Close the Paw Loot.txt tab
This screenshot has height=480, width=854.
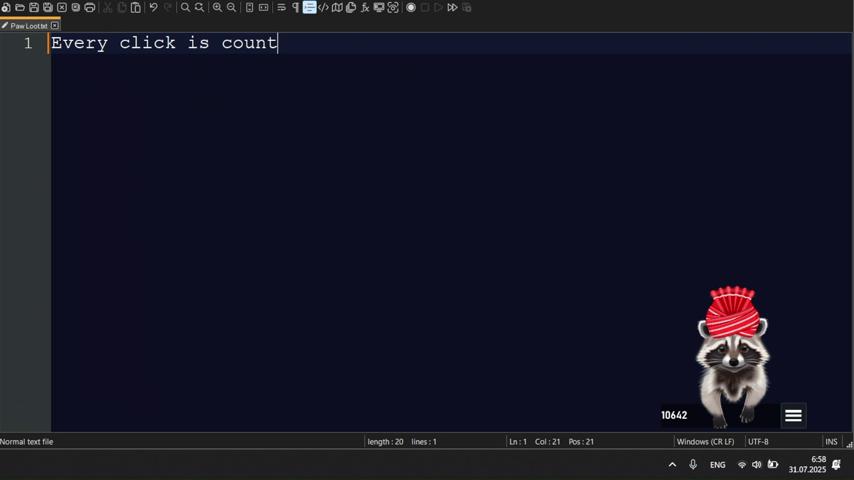55,26
